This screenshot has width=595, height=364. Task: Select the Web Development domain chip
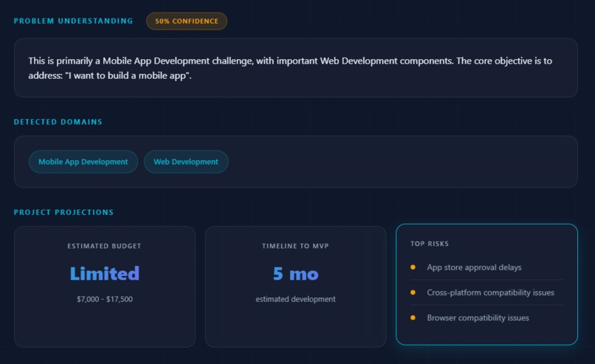[x=186, y=162]
